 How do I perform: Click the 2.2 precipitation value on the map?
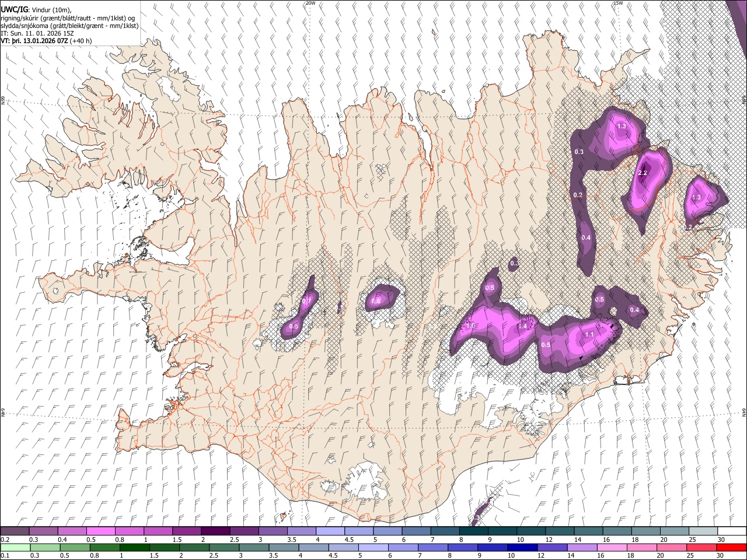tap(643, 173)
